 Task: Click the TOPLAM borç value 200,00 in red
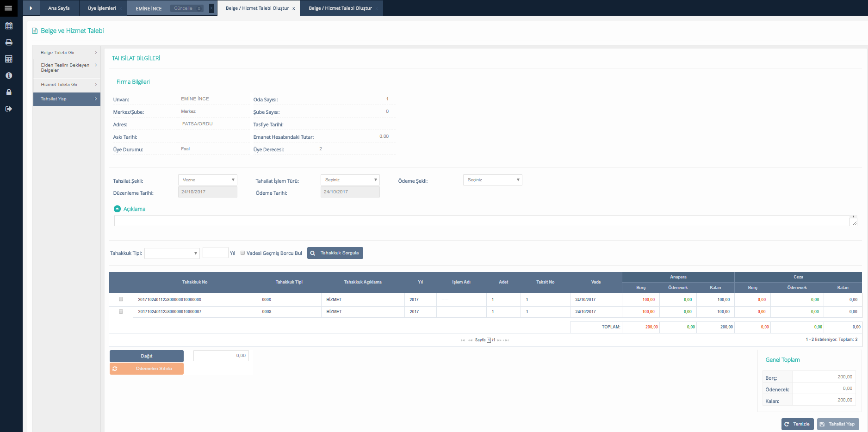point(651,327)
